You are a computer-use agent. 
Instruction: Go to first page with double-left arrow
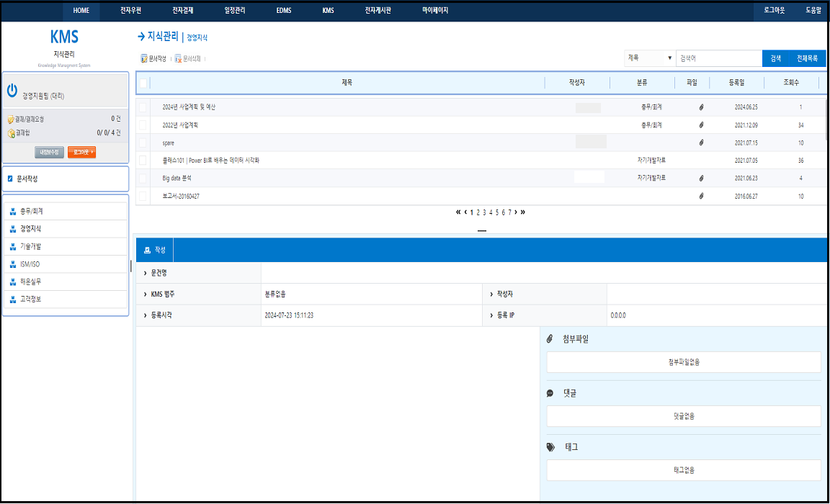coord(458,212)
